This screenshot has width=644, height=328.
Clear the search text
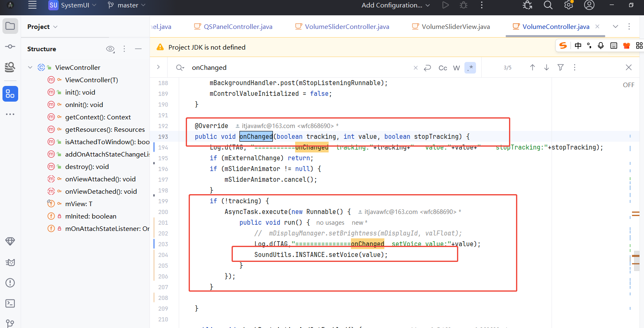click(416, 68)
